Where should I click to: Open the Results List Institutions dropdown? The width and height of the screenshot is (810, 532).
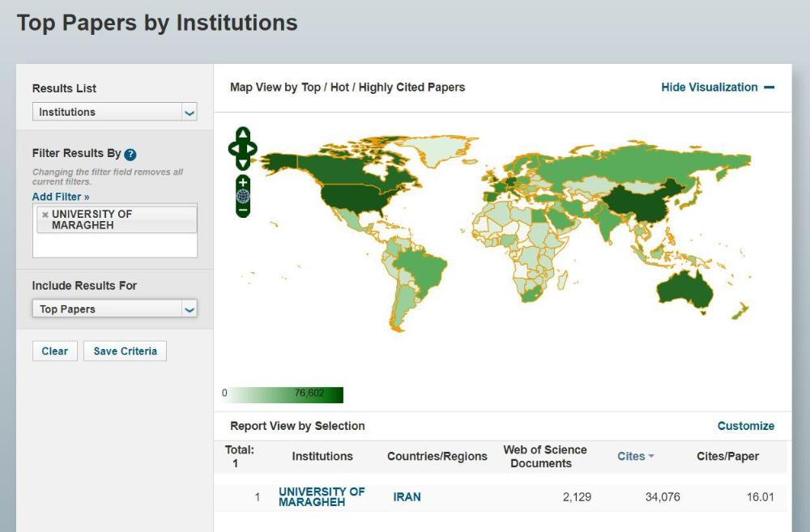click(x=114, y=113)
